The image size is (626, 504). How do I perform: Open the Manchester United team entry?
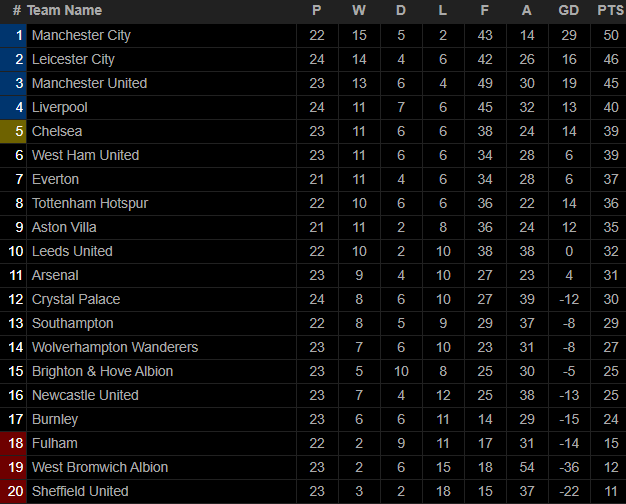point(89,83)
